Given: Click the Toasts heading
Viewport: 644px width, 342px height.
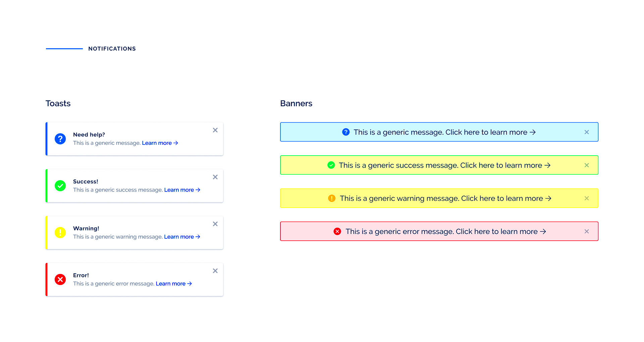Looking at the screenshot, I should pyautogui.click(x=58, y=103).
